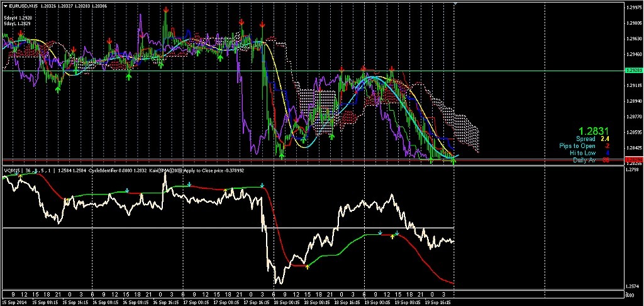Screen dimensions: 644x306
Task: Select the 5dayL 1.2829 text label
Action: [x=16, y=24]
